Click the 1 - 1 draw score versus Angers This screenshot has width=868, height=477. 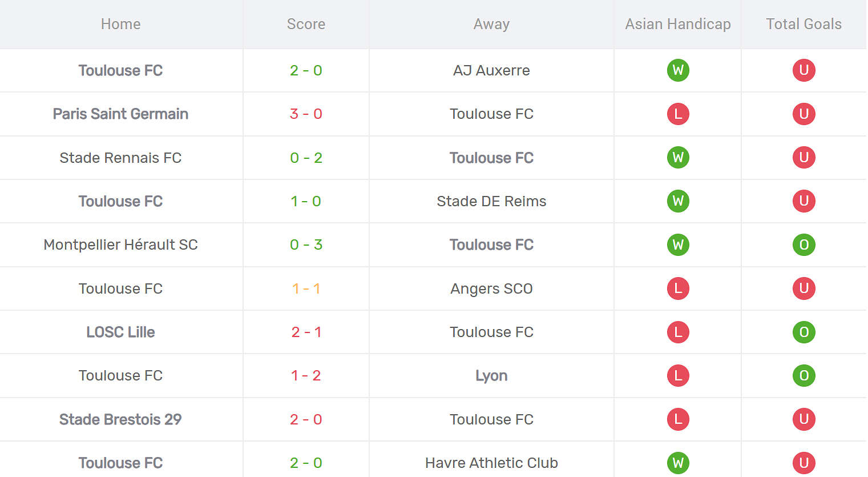tap(306, 288)
